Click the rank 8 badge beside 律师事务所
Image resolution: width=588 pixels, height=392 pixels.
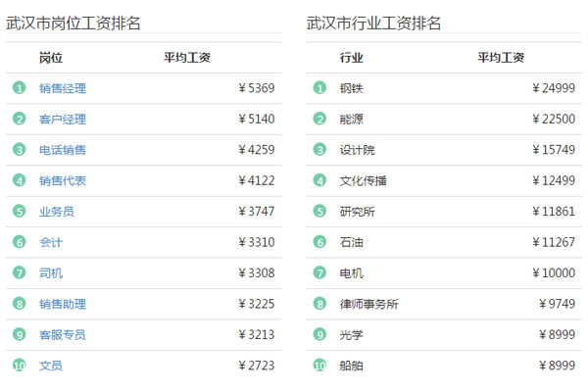[319, 304]
